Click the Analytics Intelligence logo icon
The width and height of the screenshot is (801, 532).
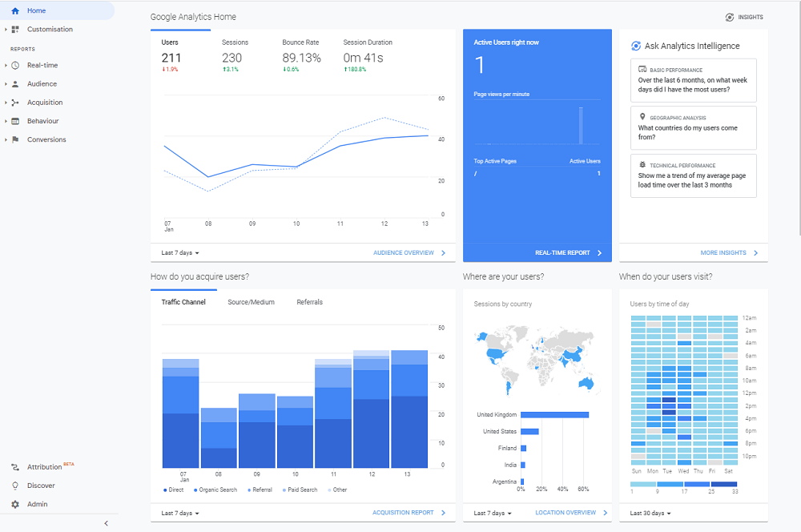click(636, 46)
